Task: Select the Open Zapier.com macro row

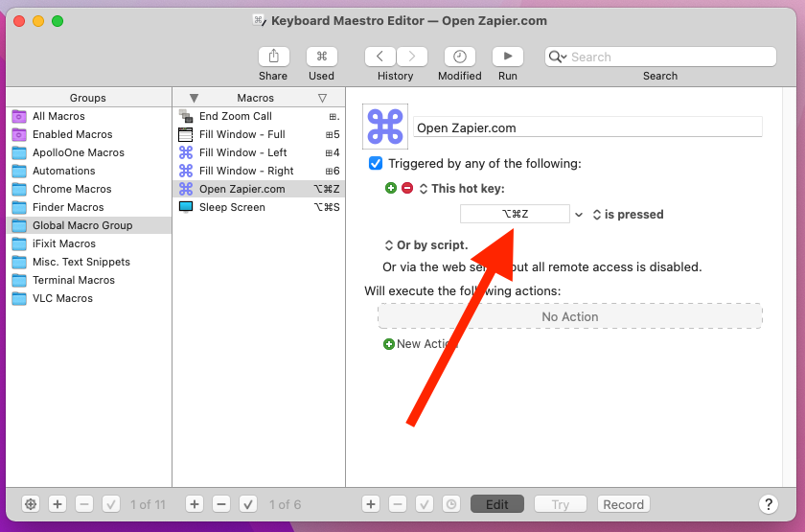Action: click(259, 189)
